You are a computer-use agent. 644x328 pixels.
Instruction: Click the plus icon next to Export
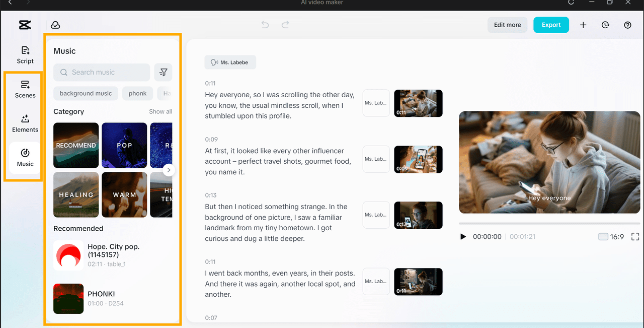tap(583, 25)
